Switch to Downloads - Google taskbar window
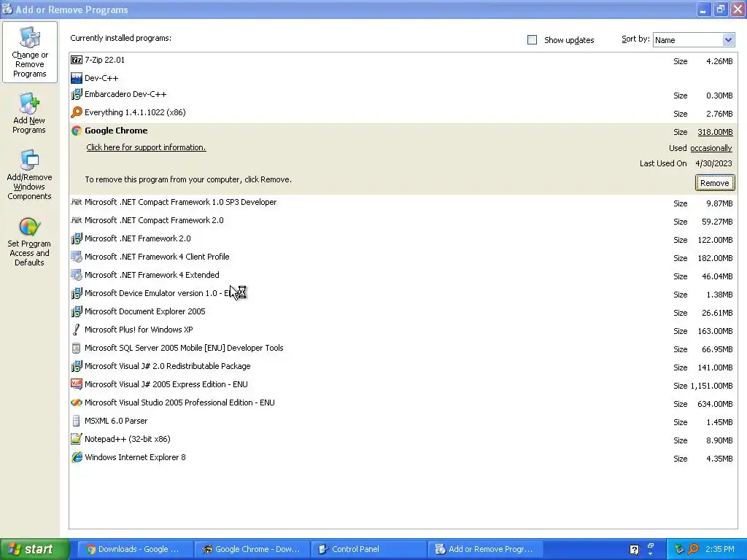 [135, 549]
